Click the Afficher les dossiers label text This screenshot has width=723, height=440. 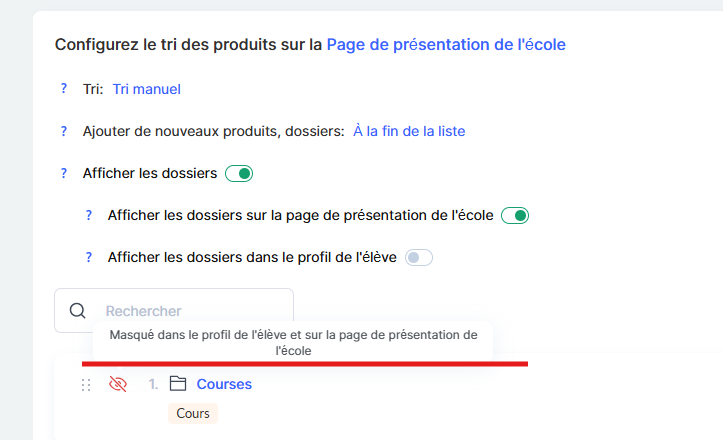click(150, 173)
